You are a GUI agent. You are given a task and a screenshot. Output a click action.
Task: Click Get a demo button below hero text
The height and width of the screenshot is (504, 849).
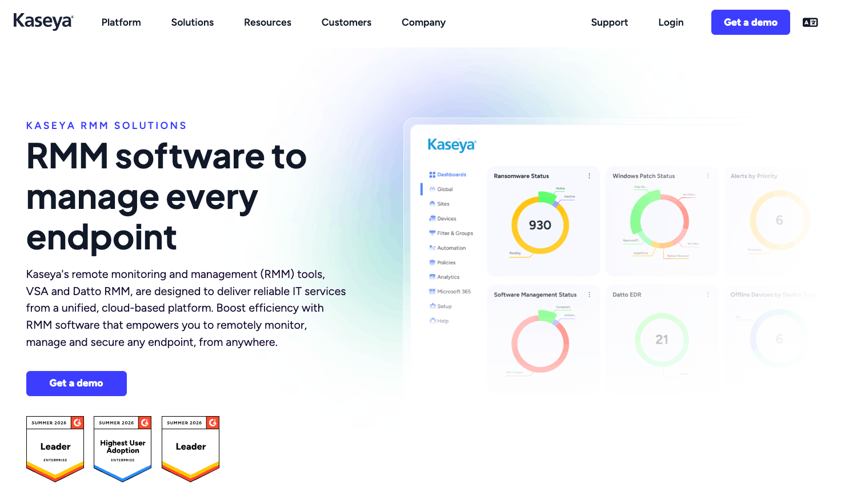(77, 384)
